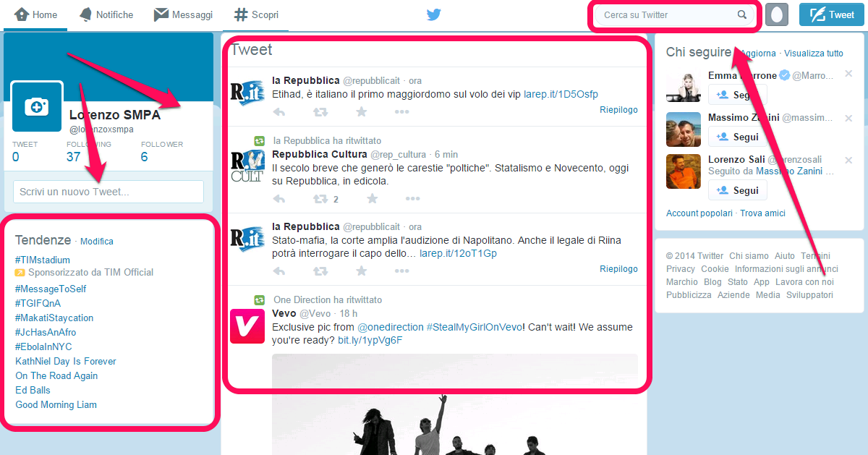Image resolution: width=868 pixels, height=455 pixels.
Task: Click the search magnifier icon
Action: [741, 14]
